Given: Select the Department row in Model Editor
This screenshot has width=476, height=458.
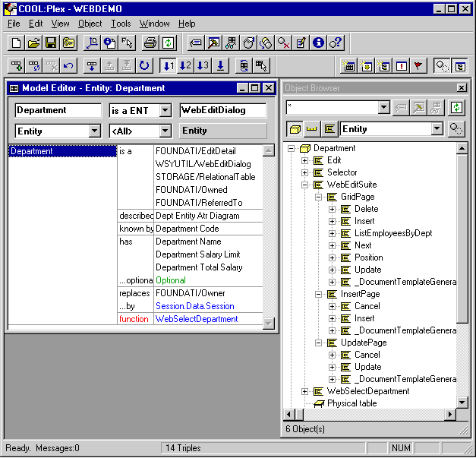Looking at the screenshot, I should coord(62,151).
